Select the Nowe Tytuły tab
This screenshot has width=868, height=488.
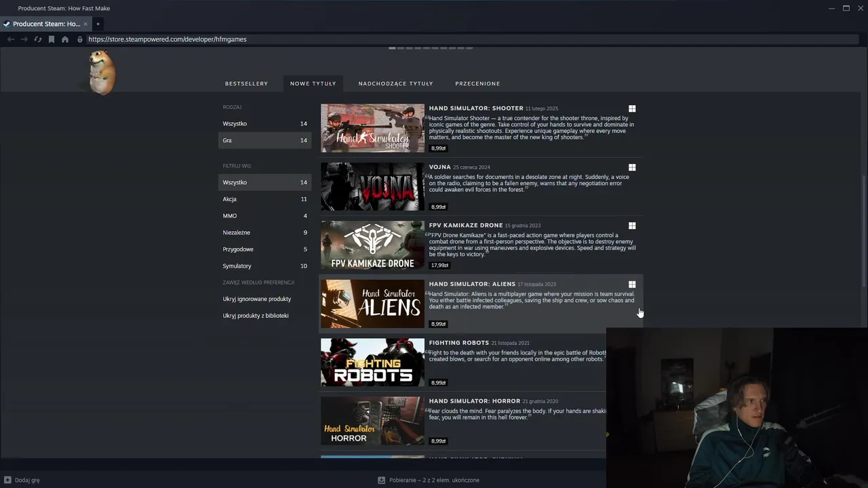point(313,83)
